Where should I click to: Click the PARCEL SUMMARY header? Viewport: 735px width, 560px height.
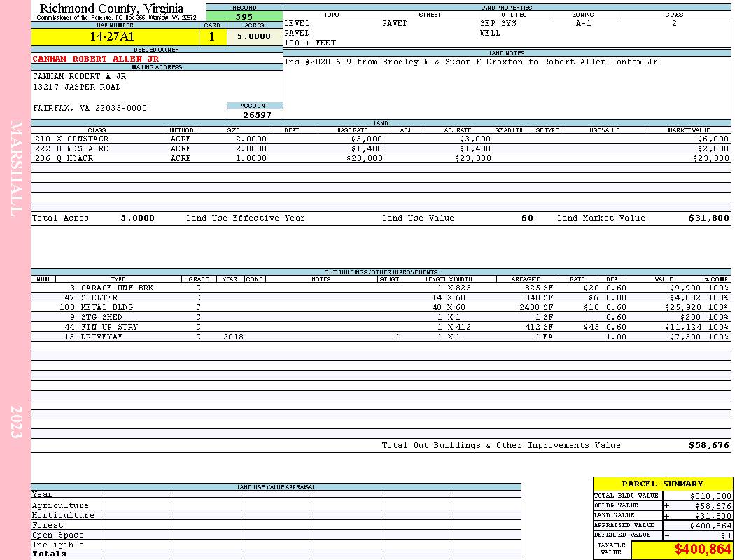[662, 484]
